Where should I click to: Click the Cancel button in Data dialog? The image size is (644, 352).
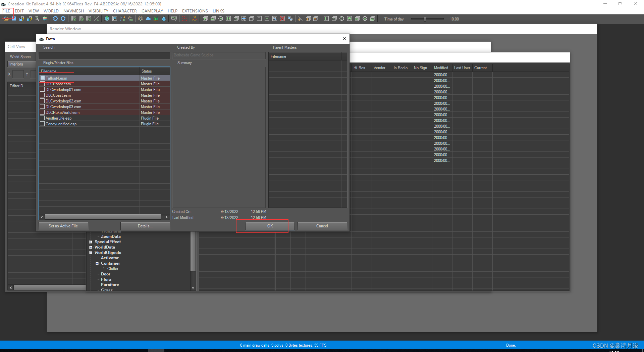pyautogui.click(x=322, y=226)
